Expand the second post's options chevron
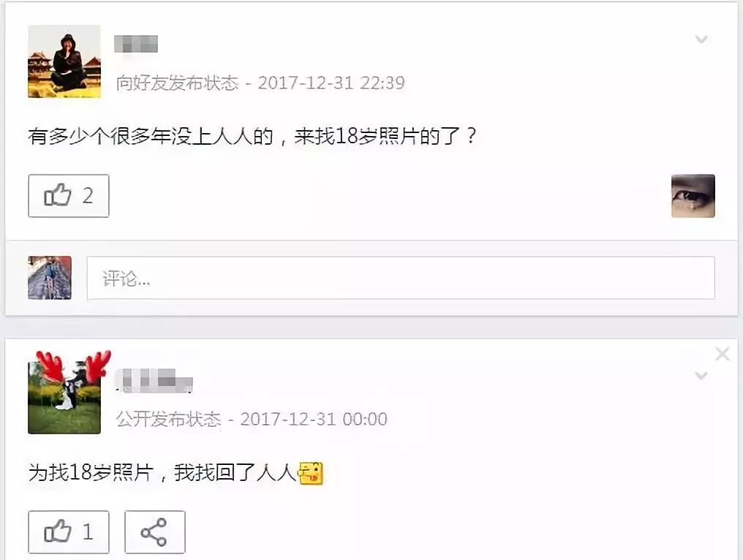The height and width of the screenshot is (560, 743). tap(701, 376)
